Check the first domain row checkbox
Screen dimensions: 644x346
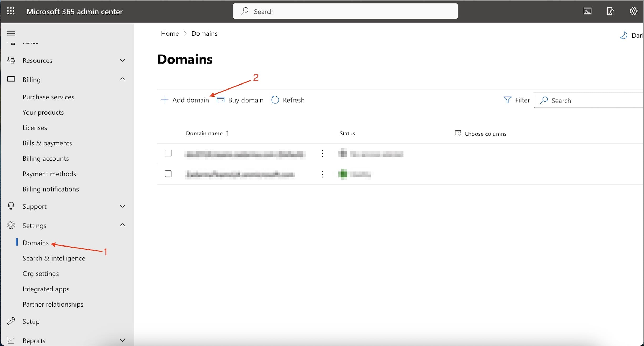pyautogui.click(x=168, y=153)
